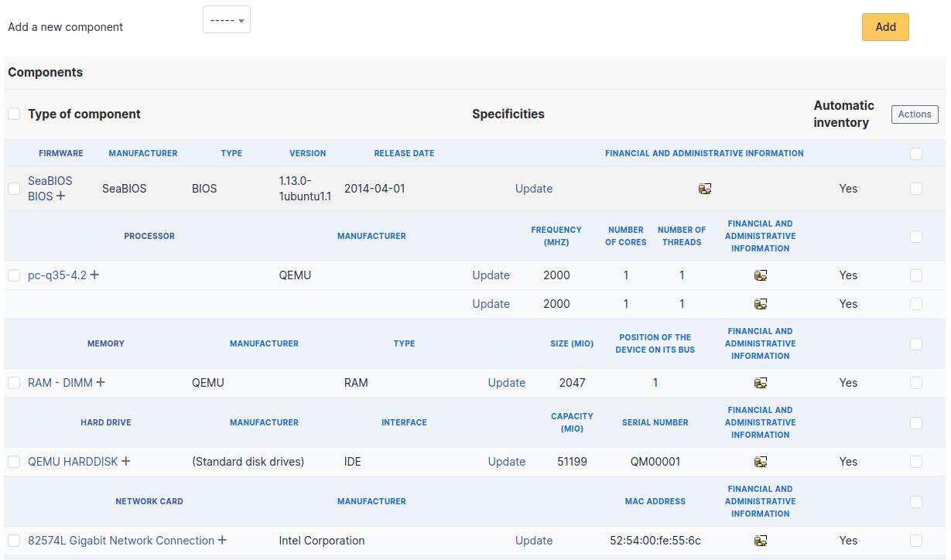Click Update link in pc-q35-4.2 row
Screen dimensions: 951x560
pyautogui.click(x=491, y=275)
